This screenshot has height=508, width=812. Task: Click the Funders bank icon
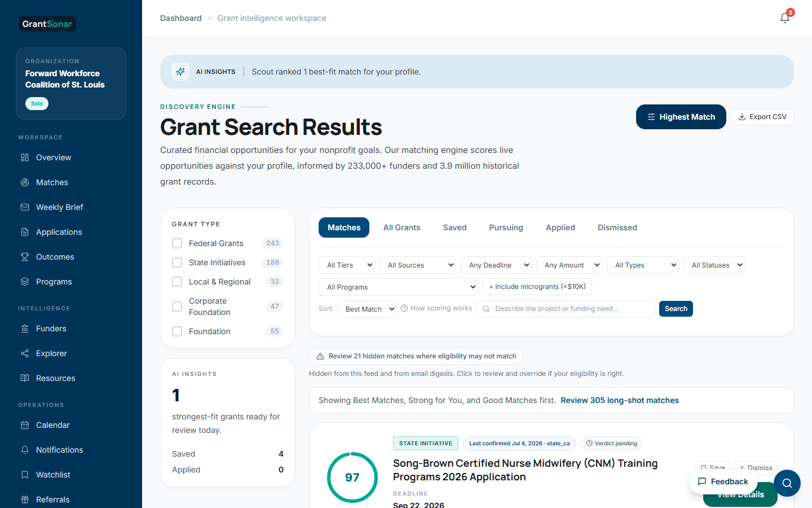25,329
